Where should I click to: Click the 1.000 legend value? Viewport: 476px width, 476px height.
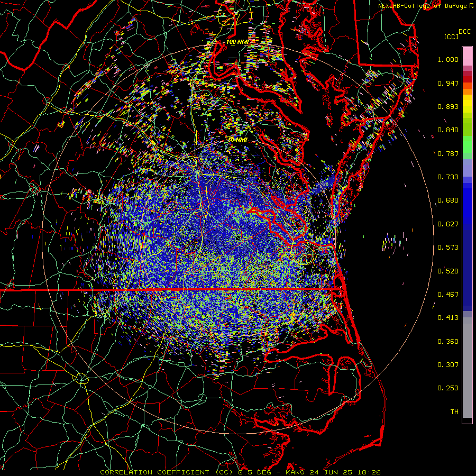coord(448,59)
